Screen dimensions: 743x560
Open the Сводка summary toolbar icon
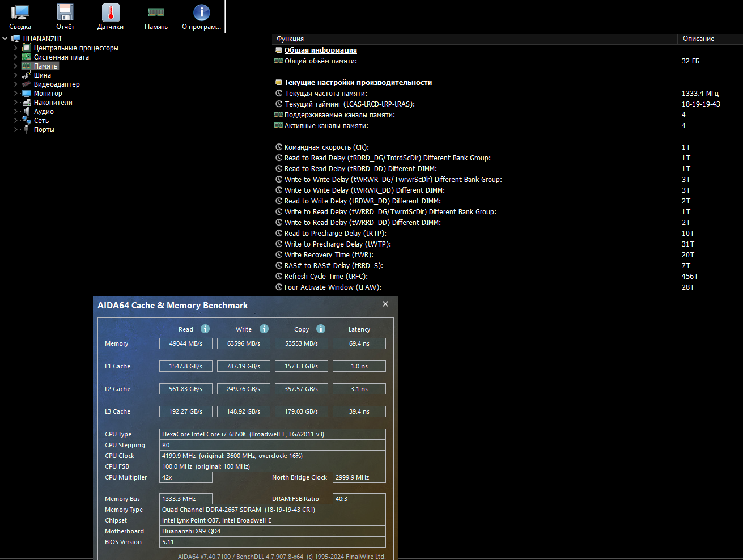pyautogui.click(x=20, y=12)
